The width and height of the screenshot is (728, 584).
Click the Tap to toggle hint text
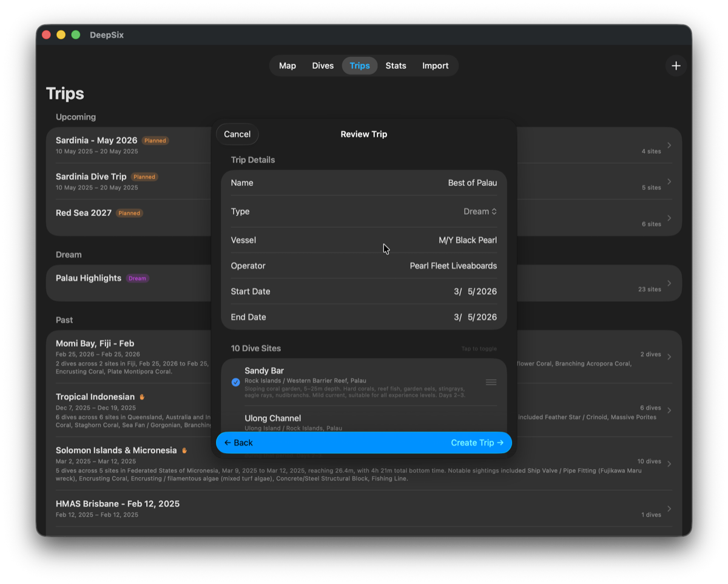(x=479, y=349)
